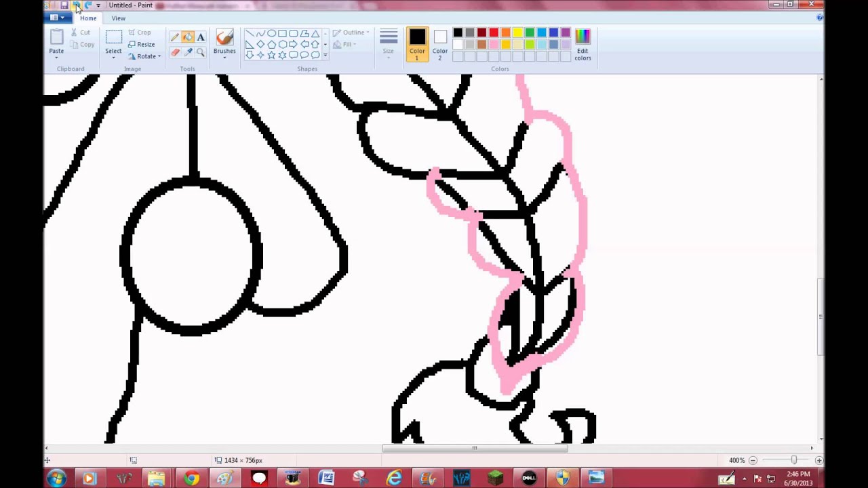
Task: Click the Undo arrow in title bar
Action: click(x=77, y=5)
